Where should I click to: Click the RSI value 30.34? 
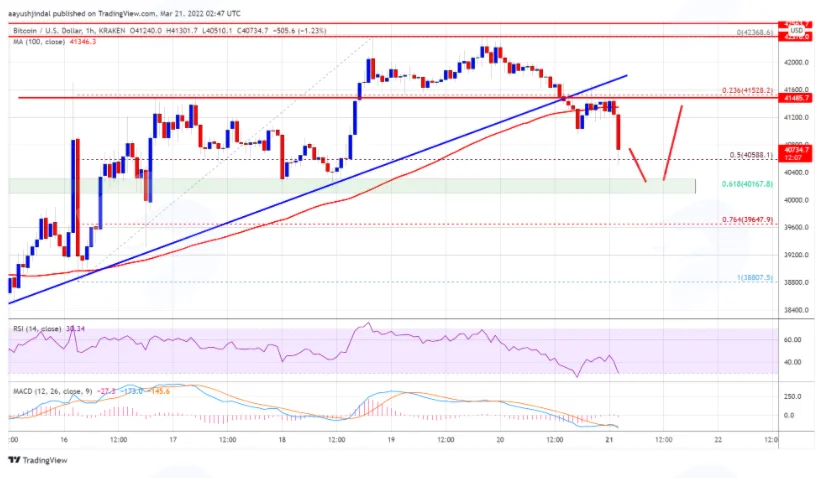click(75, 329)
